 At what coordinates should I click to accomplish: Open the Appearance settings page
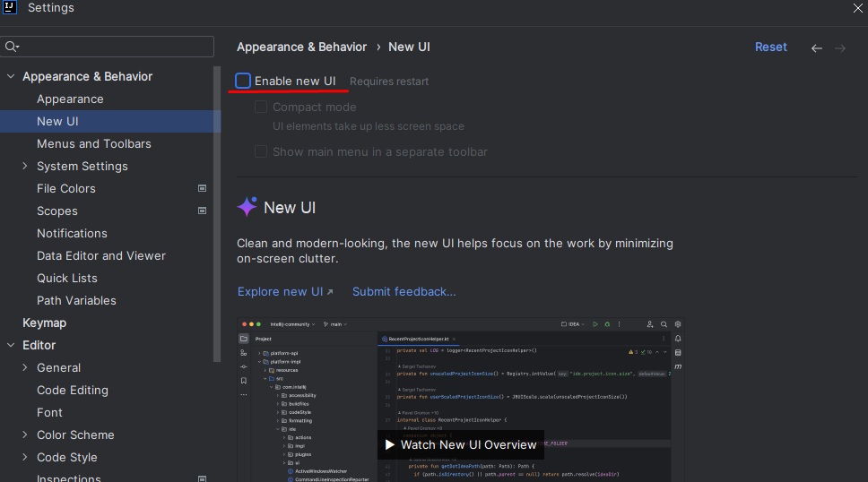[x=70, y=99]
